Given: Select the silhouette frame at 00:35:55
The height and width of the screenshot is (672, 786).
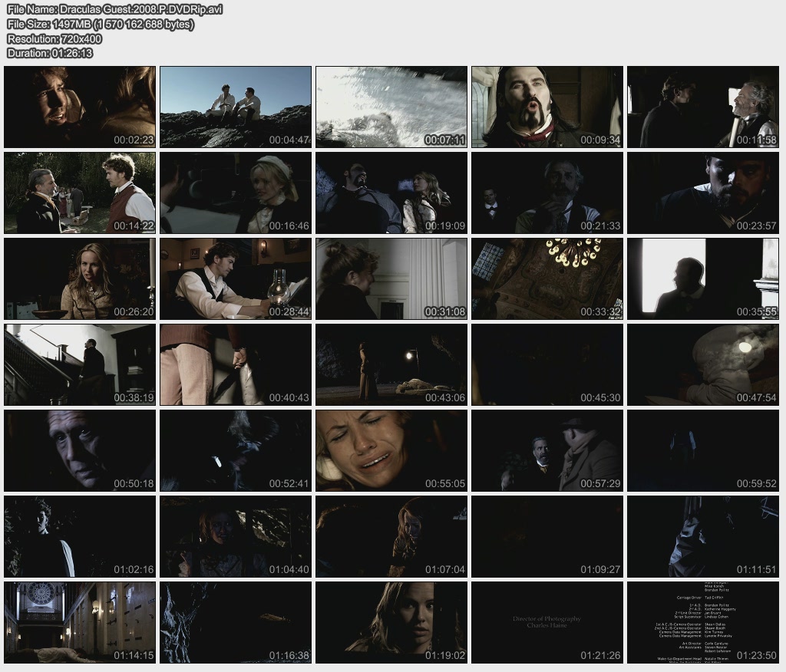Looking at the screenshot, I should point(703,278).
